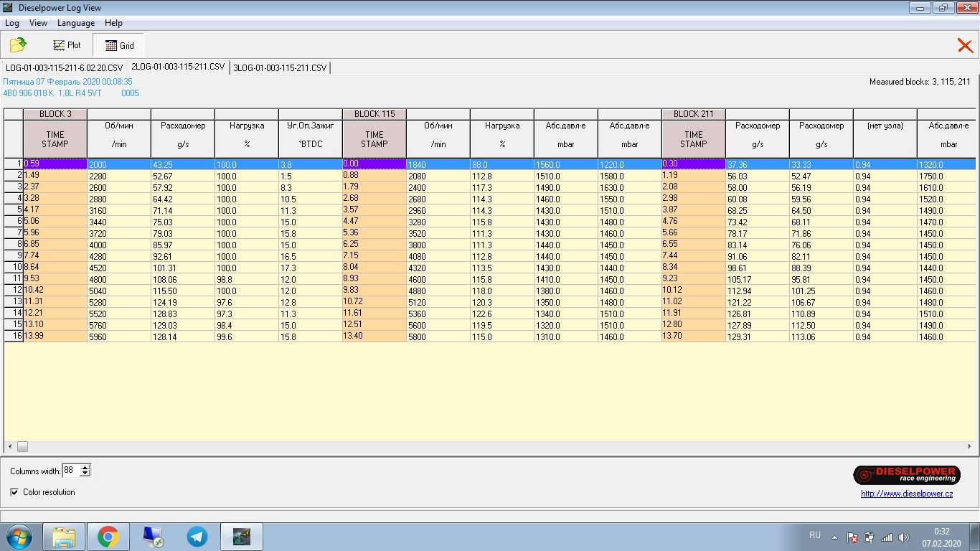Switch to the 3LOG-01-003-115-211.CSV tab
Image resolution: width=980 pixels, height=551 pixels.
click(280, 68)
